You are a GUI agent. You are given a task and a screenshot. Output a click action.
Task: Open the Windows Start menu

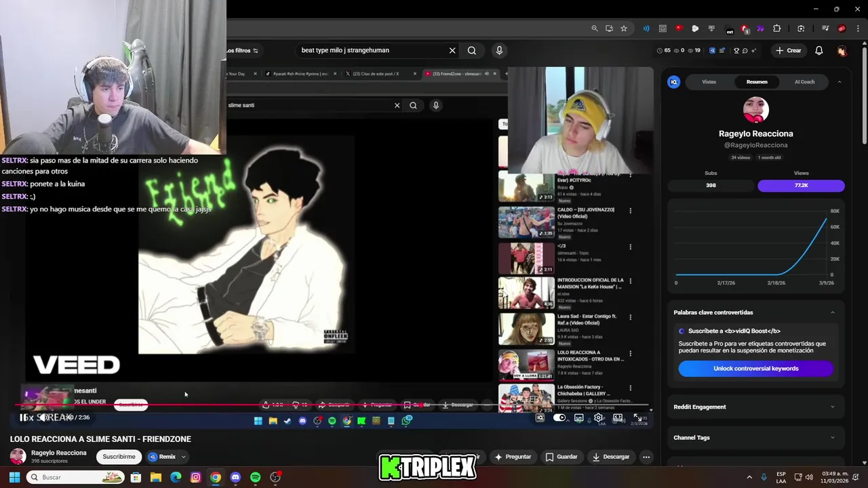pyautogui.click(x=14, y=477)
